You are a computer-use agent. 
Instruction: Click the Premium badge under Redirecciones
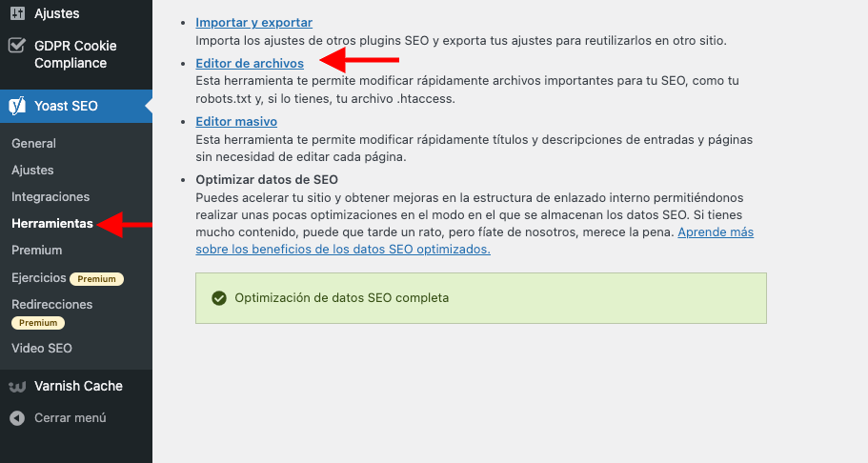[38, 323]
